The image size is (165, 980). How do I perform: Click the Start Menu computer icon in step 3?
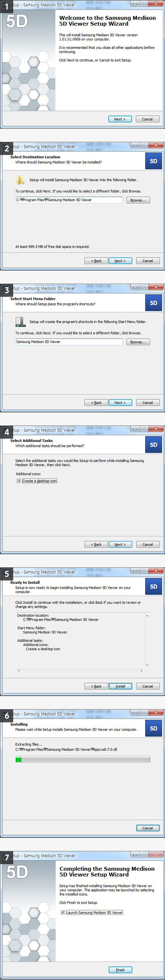20,322
